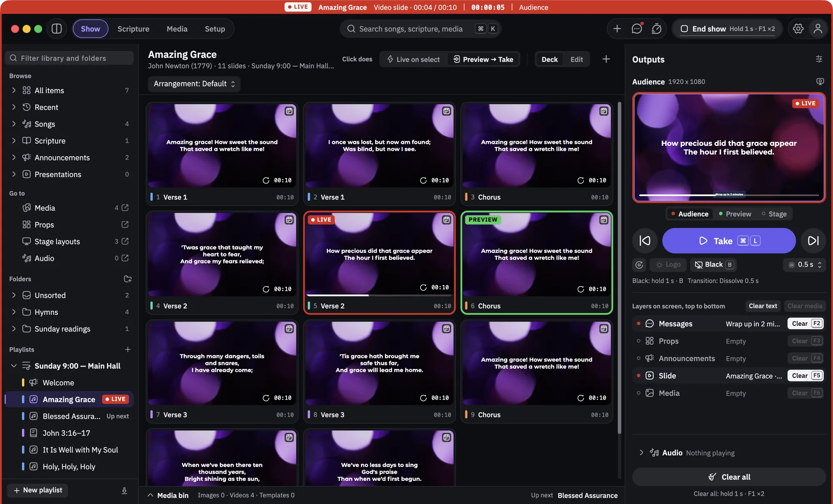Switch output monitor to Stage
This screenshot has width=833, height=504.
tap(774, 214)
